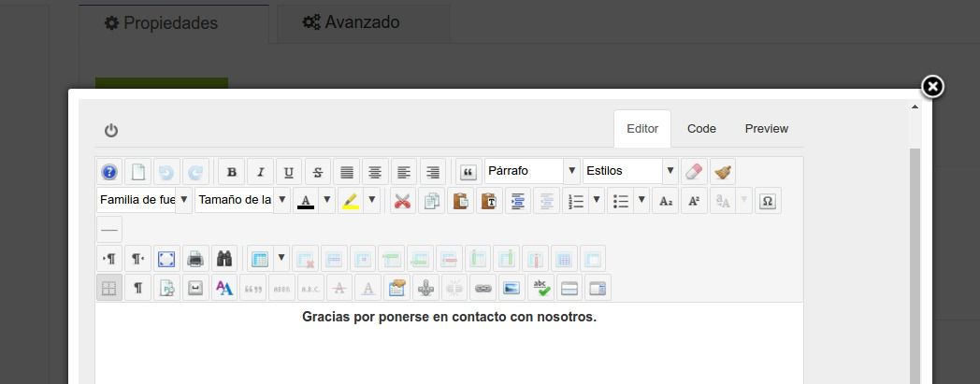Insert blockquote with quote icon
Viewport: 980px width, 384px height.
[x=468, y=172]
